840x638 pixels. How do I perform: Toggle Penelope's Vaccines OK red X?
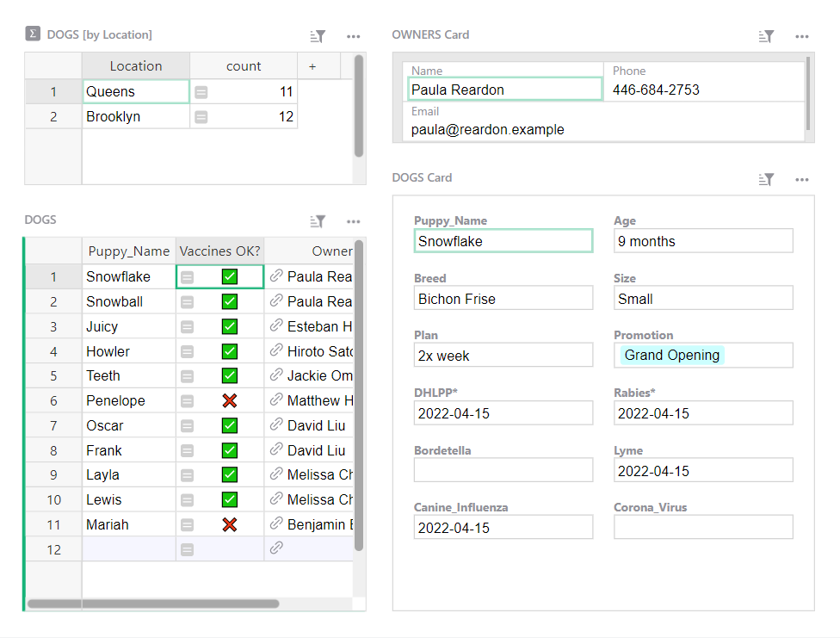230,400
